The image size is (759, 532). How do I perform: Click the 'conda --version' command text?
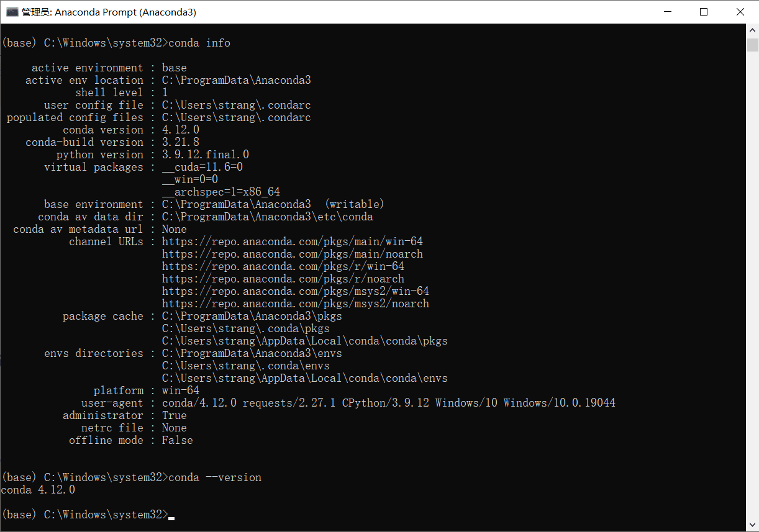[x=215, y=477]
